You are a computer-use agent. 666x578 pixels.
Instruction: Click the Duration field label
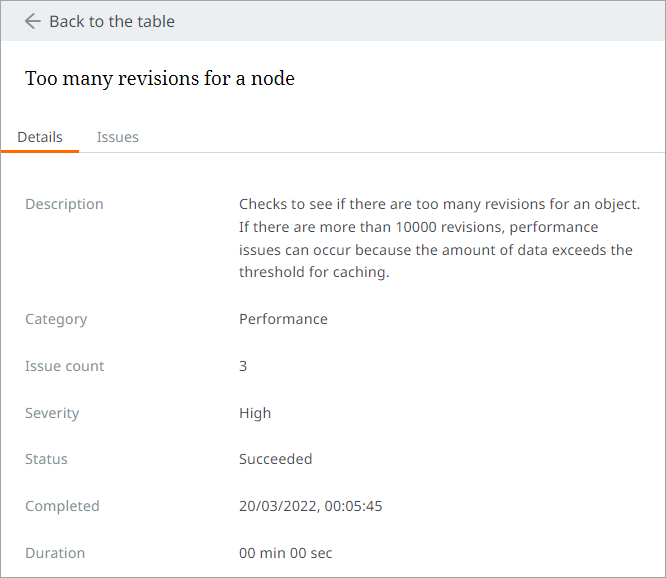point(55,553)
